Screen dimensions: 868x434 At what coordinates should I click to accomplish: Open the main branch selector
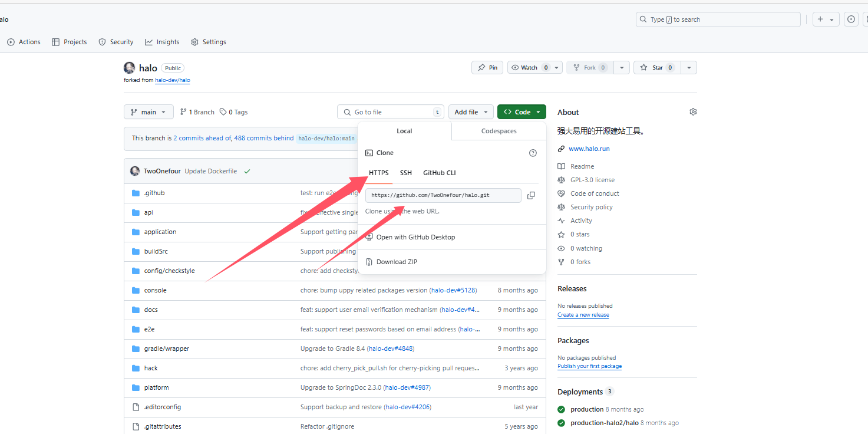(x=148, y=112)
